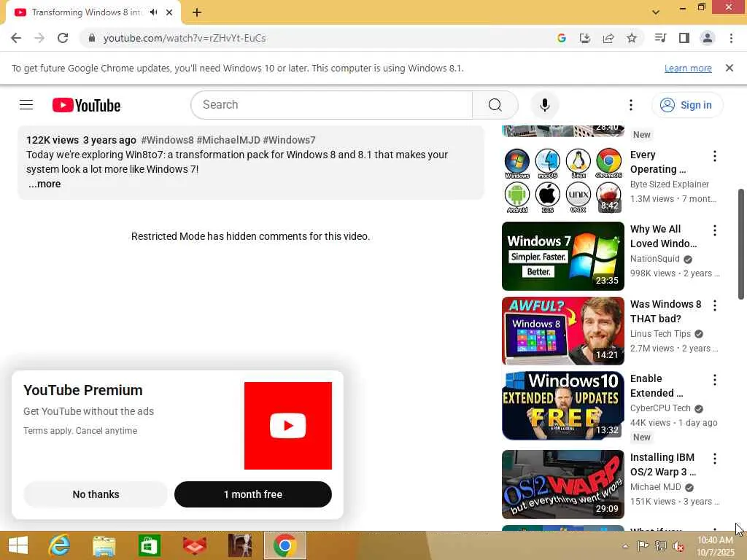Expand the description with ...more

pos(44,184)
